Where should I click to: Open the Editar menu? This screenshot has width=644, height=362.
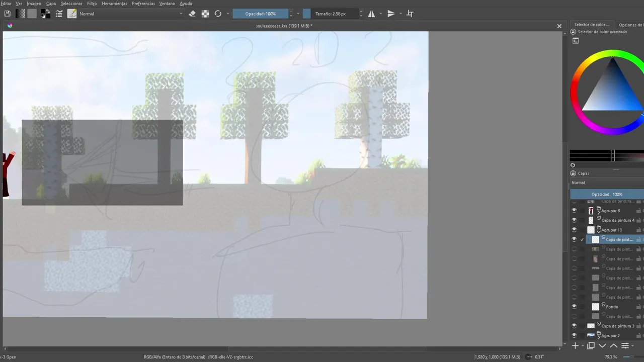(x=6, y=4)
